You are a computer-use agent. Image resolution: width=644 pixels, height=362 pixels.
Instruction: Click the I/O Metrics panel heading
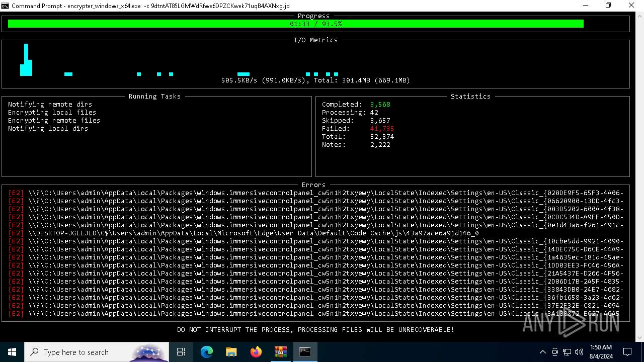(315, 40)
